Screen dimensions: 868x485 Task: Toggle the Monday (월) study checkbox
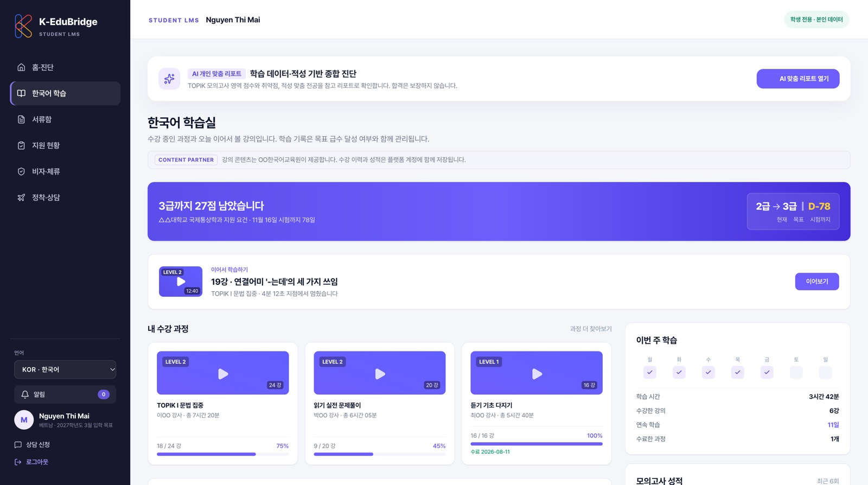pyautogui.click(x=650, y=372)
